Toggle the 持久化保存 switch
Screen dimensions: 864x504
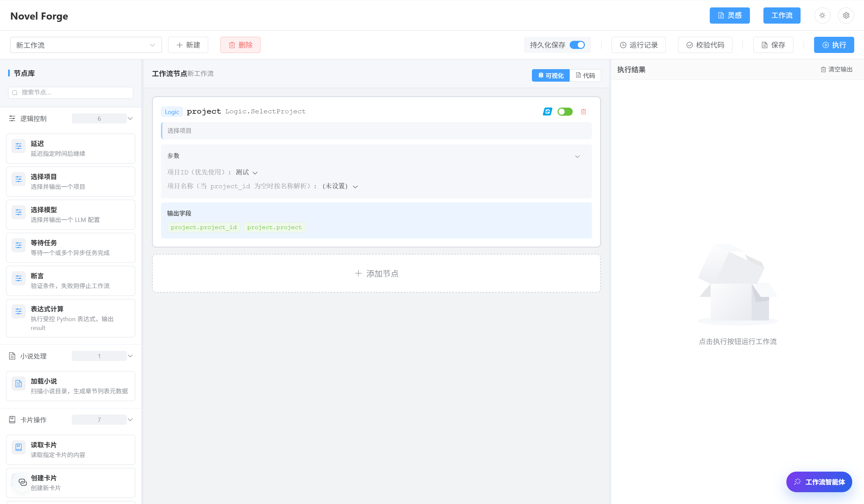pyautogui.click(x=577, y=45)
